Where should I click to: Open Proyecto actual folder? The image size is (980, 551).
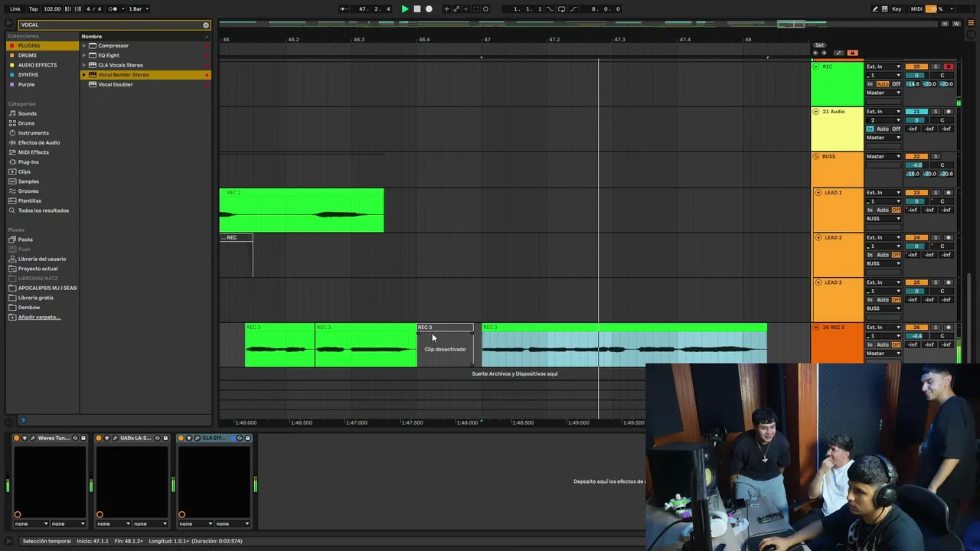click(38, 269)
